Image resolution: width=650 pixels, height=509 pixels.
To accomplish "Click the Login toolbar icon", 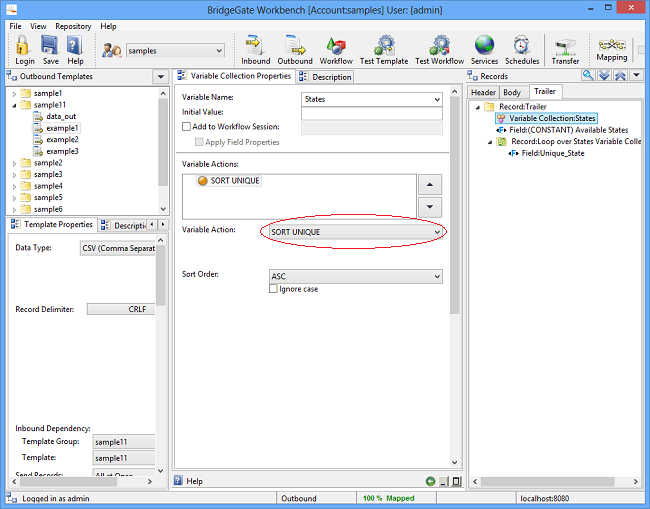I will 24,45.
